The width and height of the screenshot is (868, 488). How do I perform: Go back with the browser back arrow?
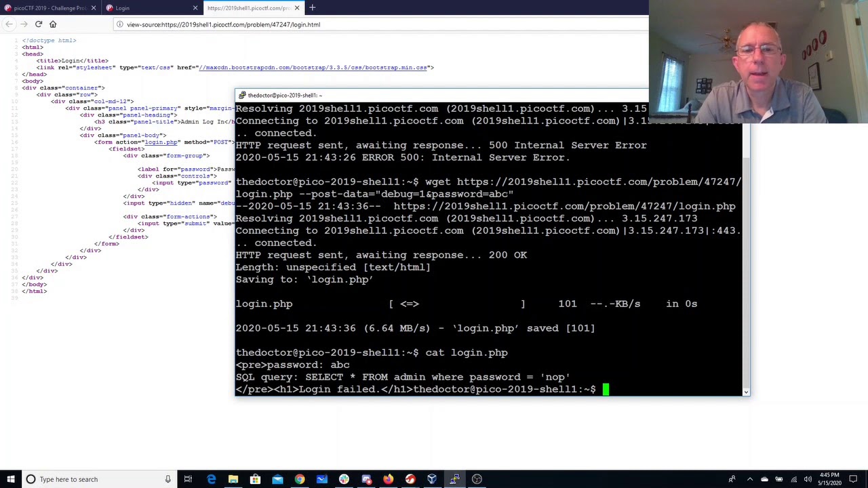coord(9,24)
